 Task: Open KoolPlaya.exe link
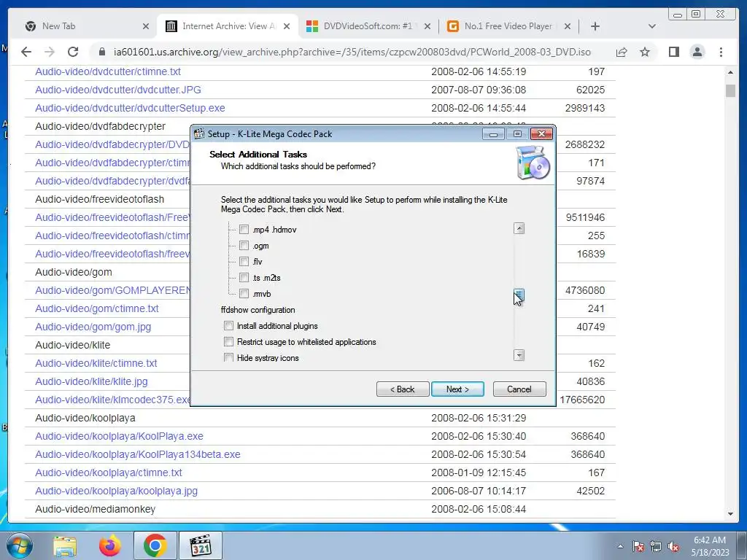(x=119, y=436)
